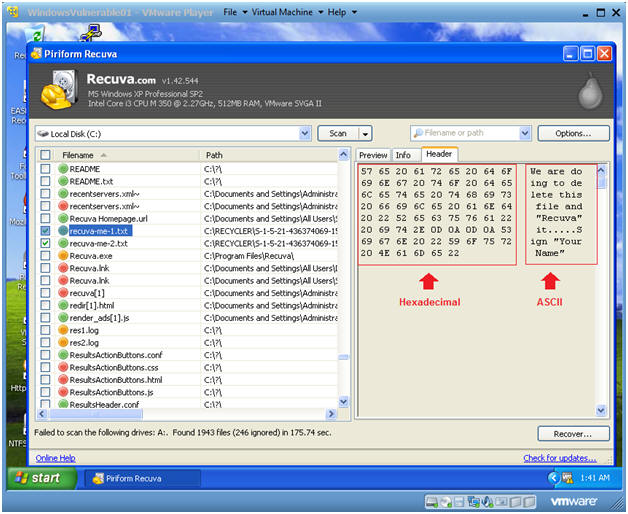The height and width of the screenshot is (514, 628).
Task: Switch to the Preview tab
Action: tap(373, 155)
